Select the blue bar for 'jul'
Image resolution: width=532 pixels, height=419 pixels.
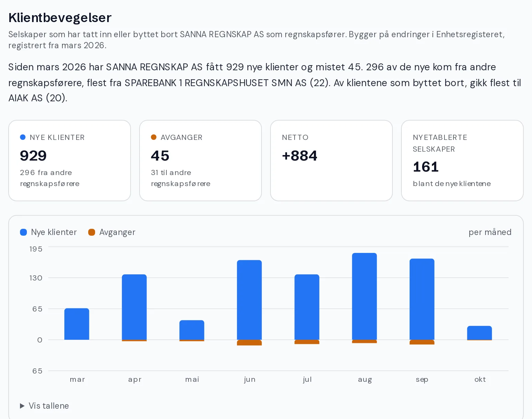pyautogui.click(x=307, y=307)
